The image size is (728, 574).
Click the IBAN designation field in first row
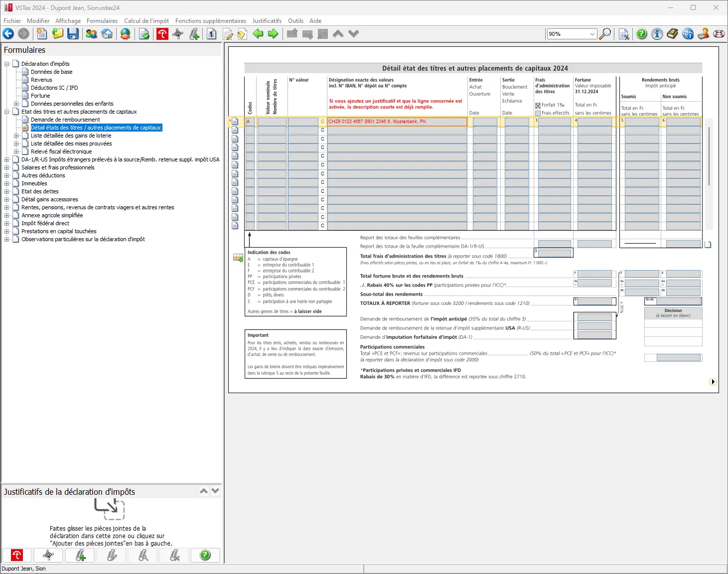pos(397,122)
